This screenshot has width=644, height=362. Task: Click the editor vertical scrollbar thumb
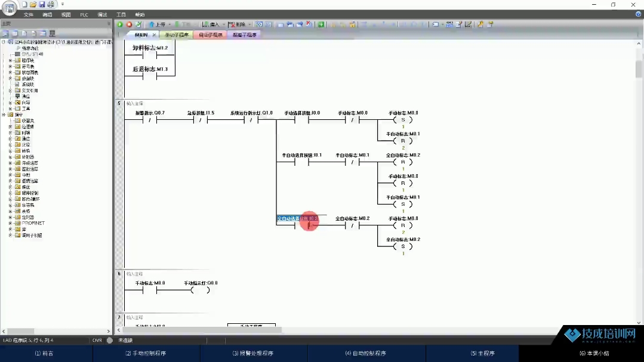coord(639,69)
